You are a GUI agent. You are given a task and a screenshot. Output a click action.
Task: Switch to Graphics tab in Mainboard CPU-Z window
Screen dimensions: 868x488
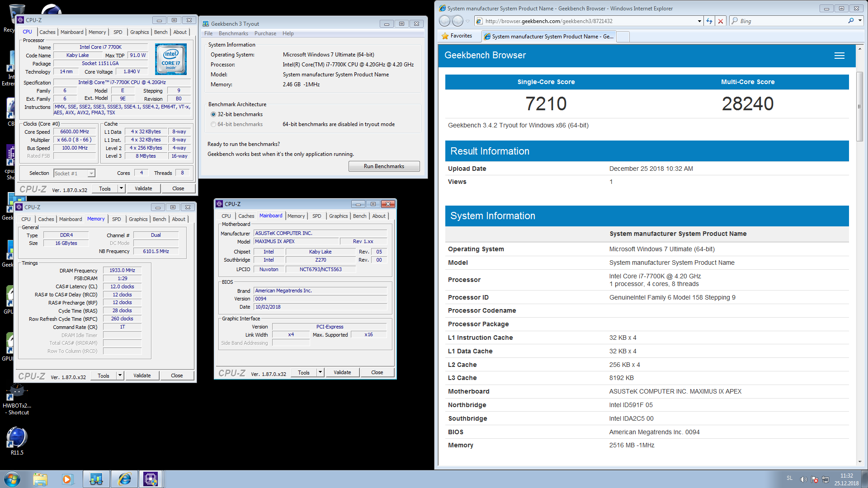pos(338,216)
